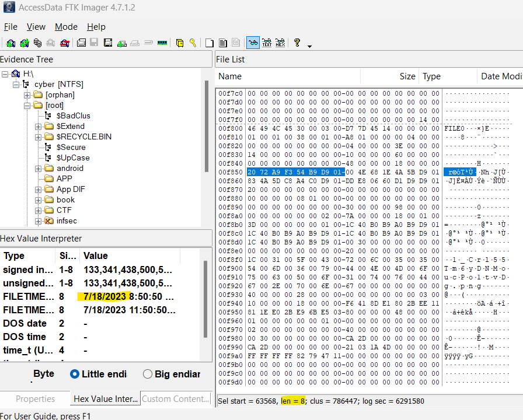Screen dimensions: 523x420
Task: Click the Value column header in interpreter
Action: coord(130,256)
